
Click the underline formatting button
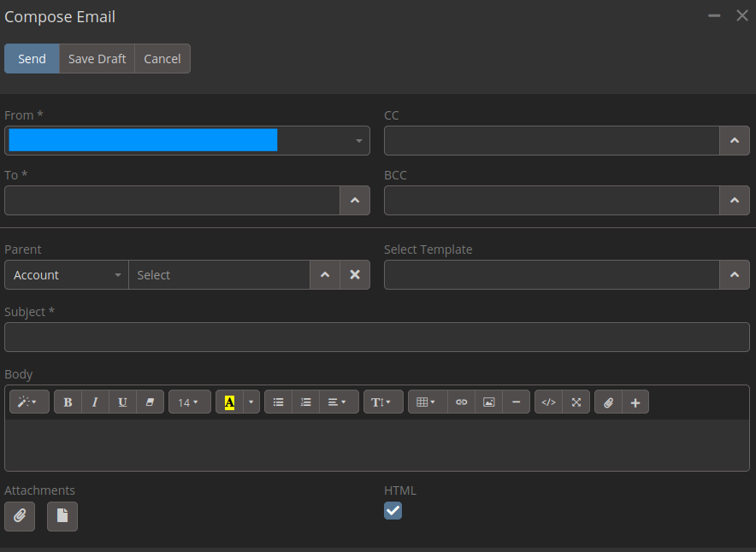122,402
